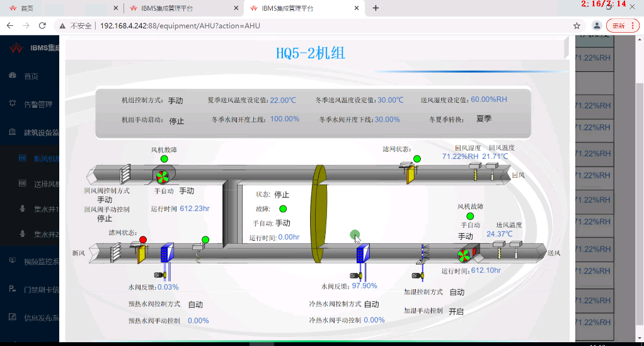Image resolution: width=644 pixels, height=346 pixels.
Task: Click the browser back arrow
Action: [10, 25]
